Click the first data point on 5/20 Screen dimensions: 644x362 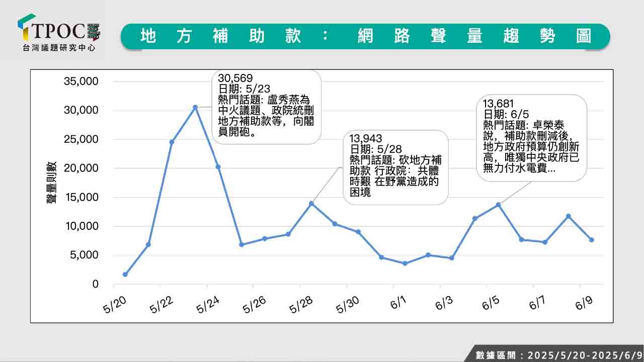coord(125,275)
